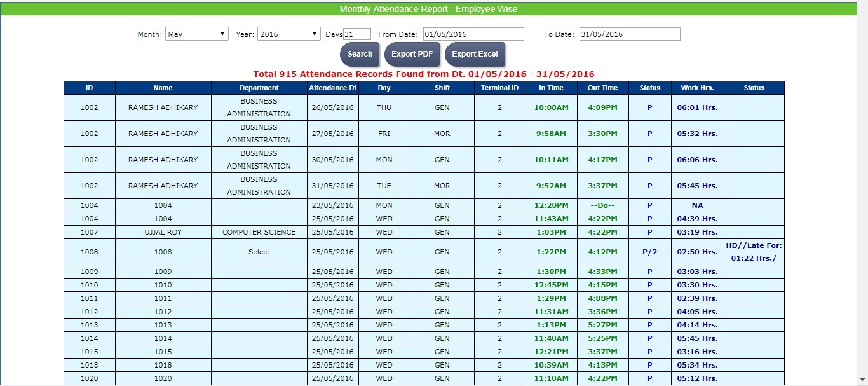
Task: Click the P/2 status for employee 1008
Action: 649,252
